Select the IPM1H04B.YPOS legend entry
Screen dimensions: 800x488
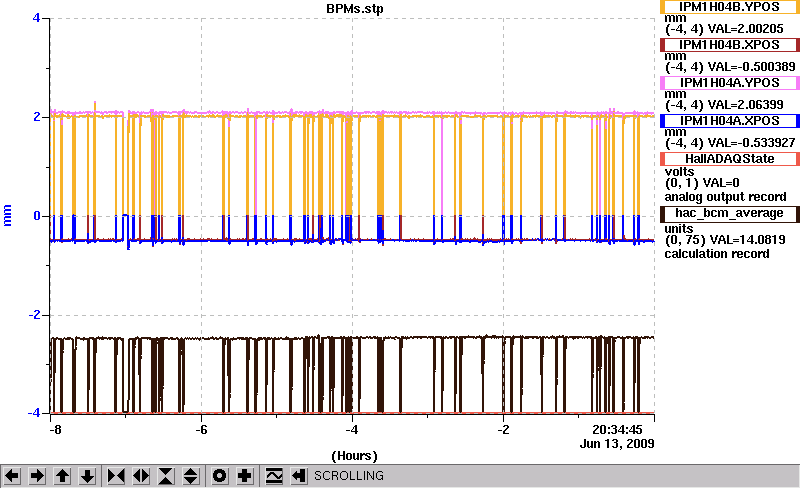[x=730, y=7]
